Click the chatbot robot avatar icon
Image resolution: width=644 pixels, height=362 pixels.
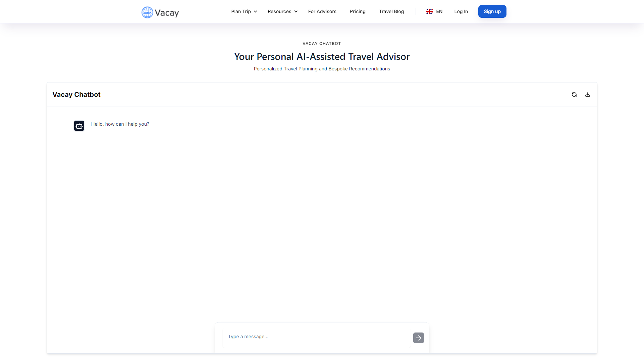[x=79, y=126]
